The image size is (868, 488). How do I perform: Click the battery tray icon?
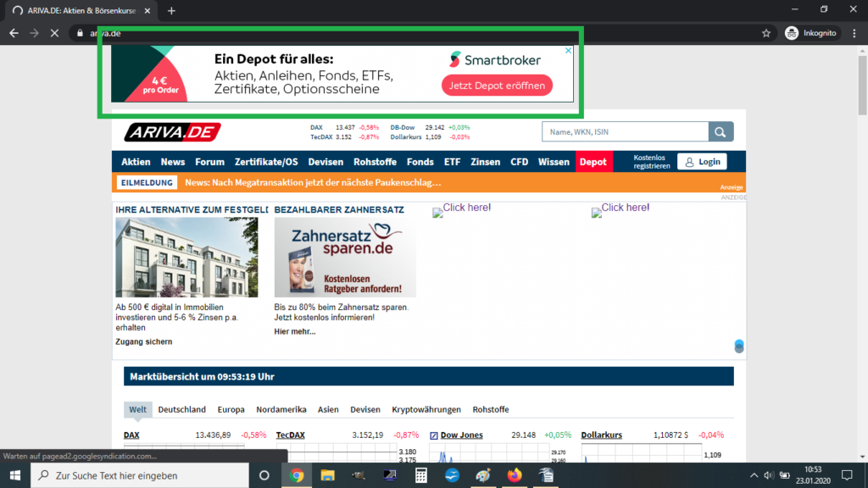pyautogui.click(x=784, y=475)
